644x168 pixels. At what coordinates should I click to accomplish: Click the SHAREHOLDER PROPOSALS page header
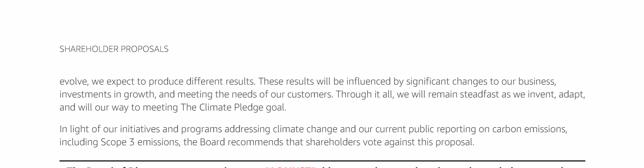pos(114,49)
